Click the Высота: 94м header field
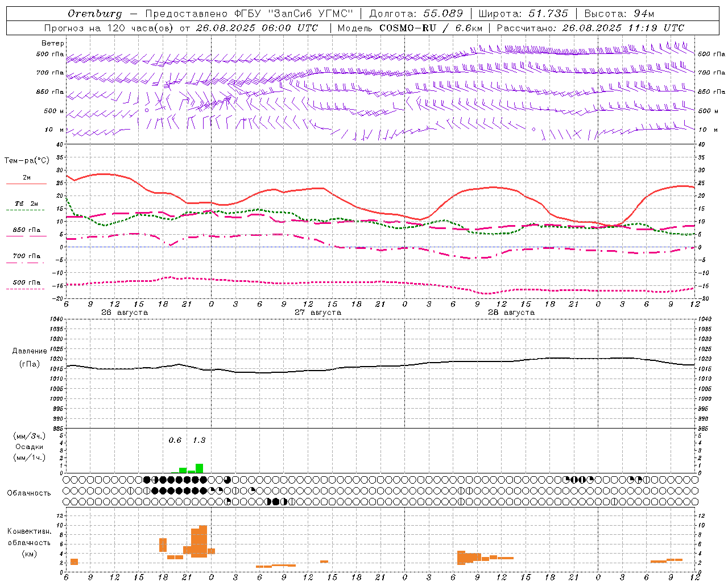728x582 pixels. coord(619,14)
